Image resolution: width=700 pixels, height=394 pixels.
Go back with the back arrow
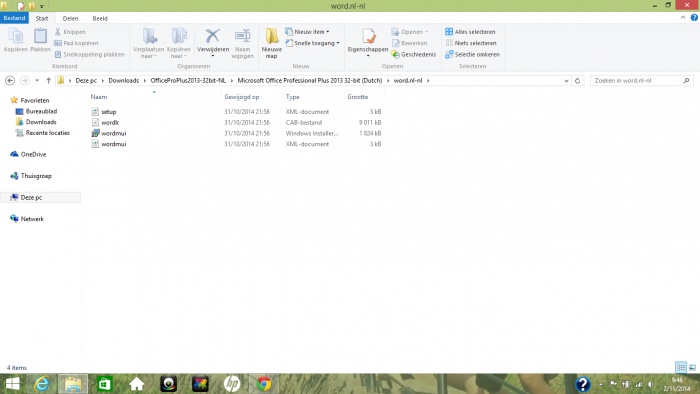pos(10,81)
